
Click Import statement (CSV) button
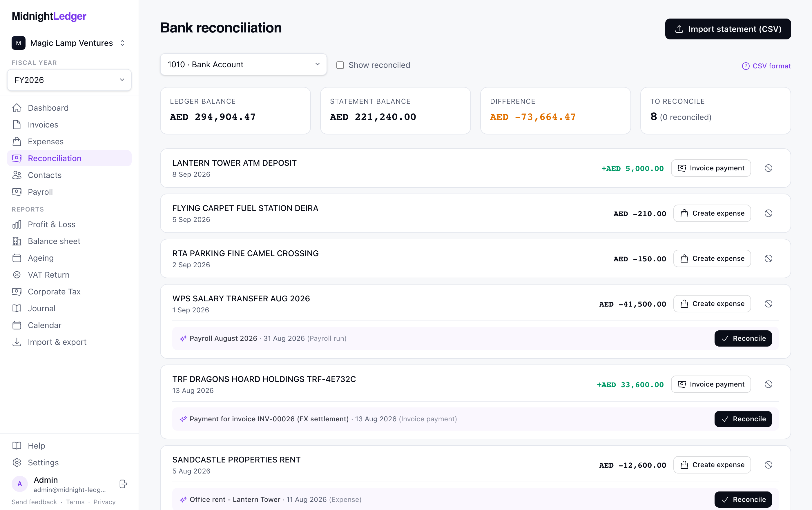[x=728, y=29]
